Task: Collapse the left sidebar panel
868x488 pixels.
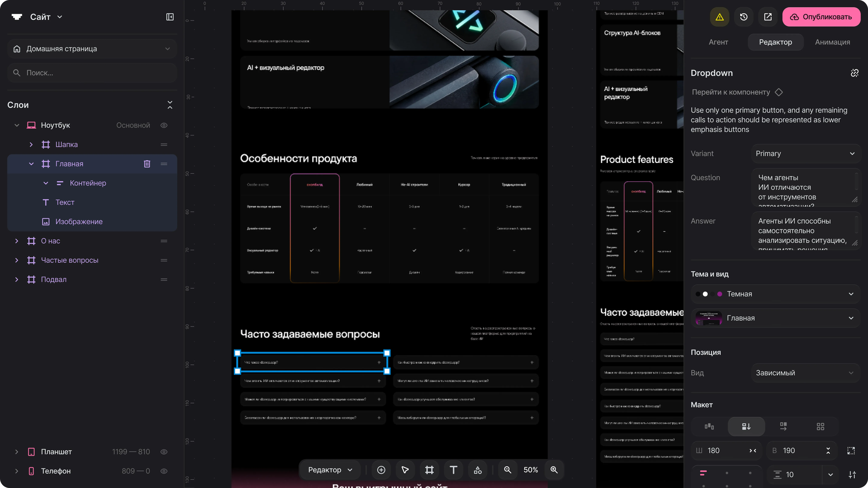Action: tap(170, 17)
